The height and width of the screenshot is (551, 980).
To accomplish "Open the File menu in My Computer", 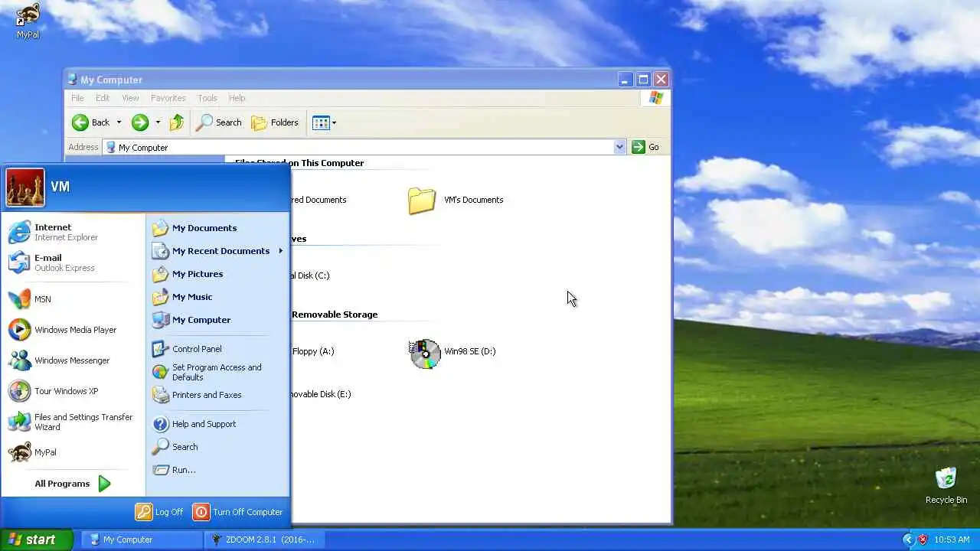I will click(77, 98).
